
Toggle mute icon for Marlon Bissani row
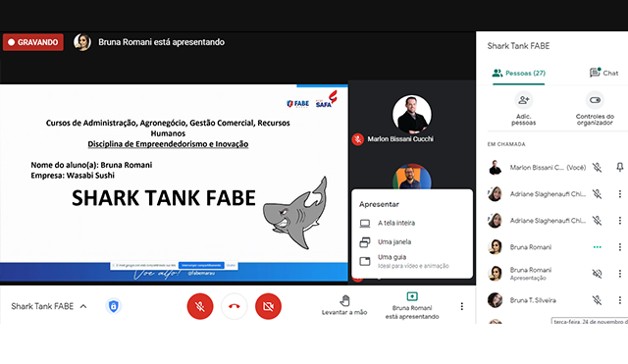click(x=598, y=168)
